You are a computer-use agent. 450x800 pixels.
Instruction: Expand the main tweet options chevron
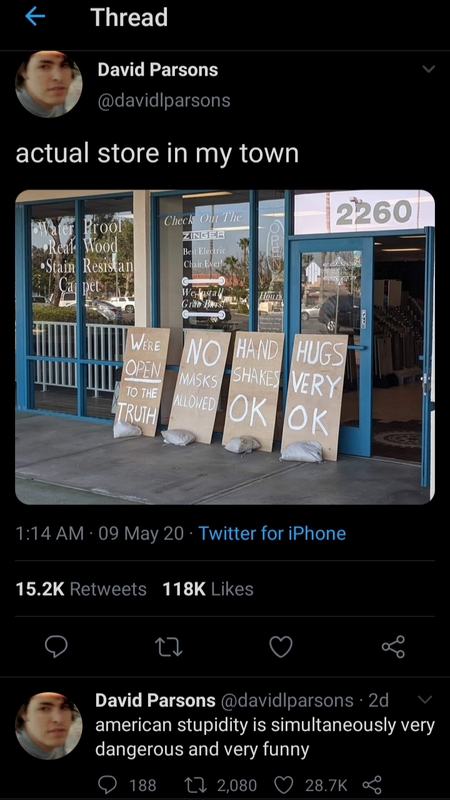click(x=429, y=69)
